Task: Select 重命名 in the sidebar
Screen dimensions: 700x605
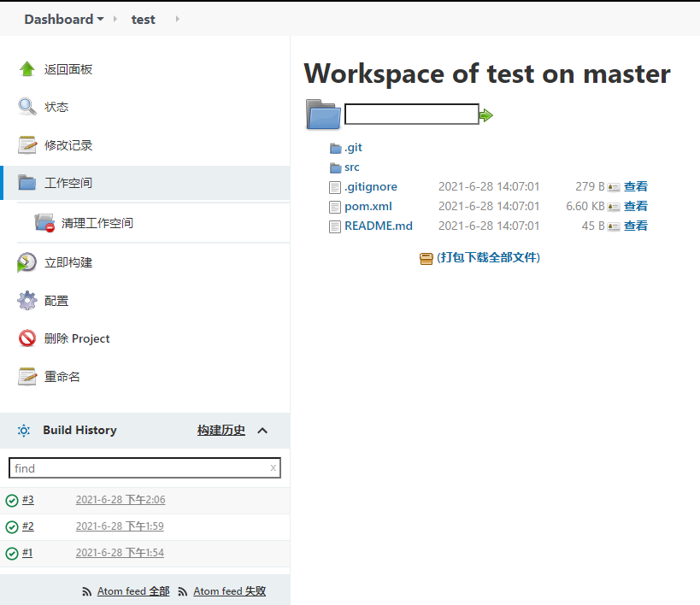Action: (62, 377)
